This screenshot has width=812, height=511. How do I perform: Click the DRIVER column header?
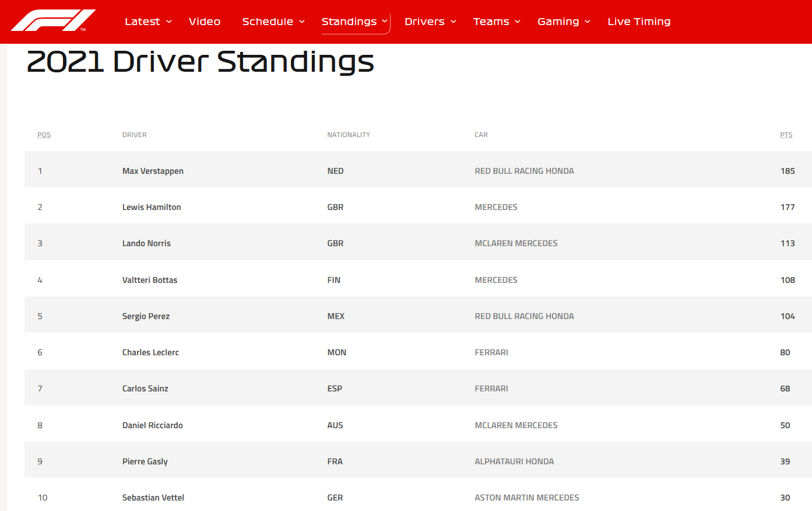pos(135,135)
